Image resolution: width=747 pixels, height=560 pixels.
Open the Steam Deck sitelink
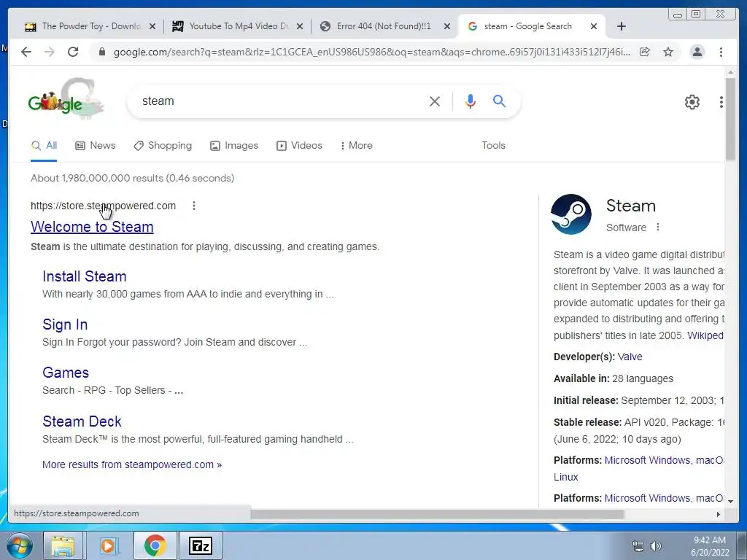[82, 421]
